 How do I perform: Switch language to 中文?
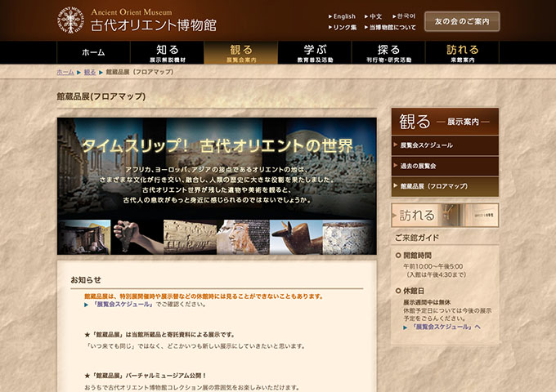(x=374, y=16)
